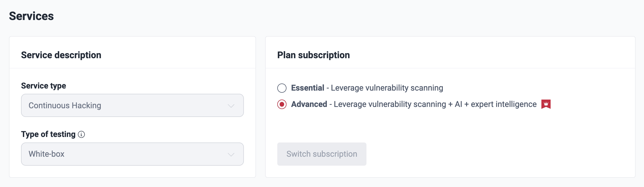This screenshot has height=187, width=644.
Task: Click the info icon next to Type of testing
Action: (x=82, y=134)
